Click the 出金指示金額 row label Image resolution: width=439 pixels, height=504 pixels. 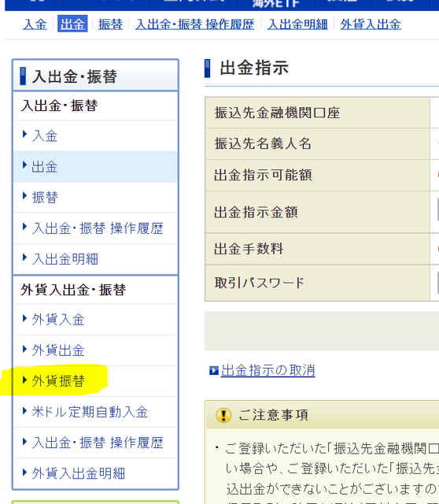pos(256,212)
